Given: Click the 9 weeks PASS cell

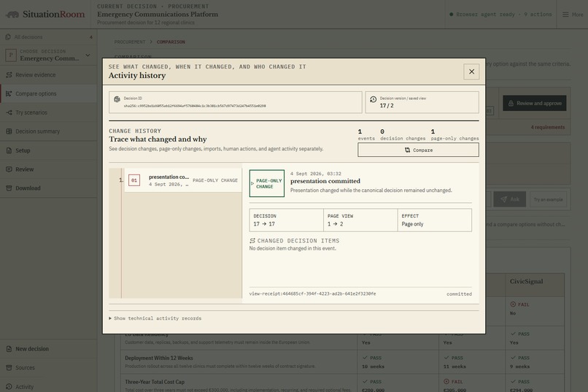Looking at the screenshot, I should (534, 362).
